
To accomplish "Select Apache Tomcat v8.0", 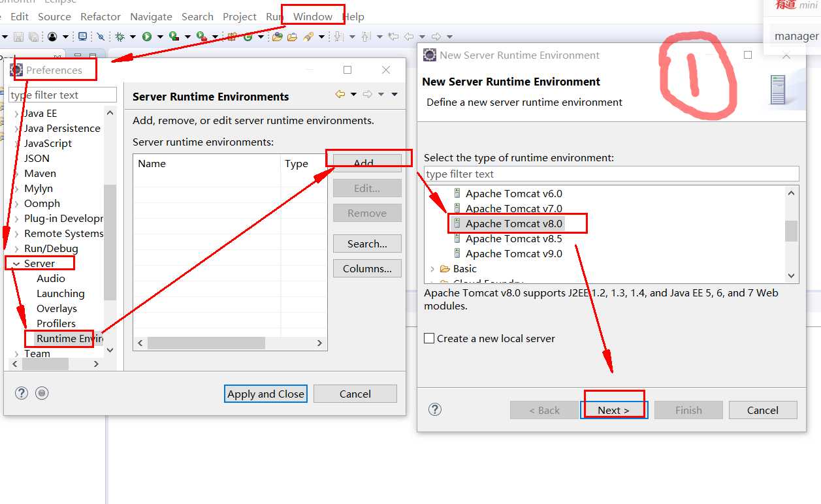I will click(514, 224).
